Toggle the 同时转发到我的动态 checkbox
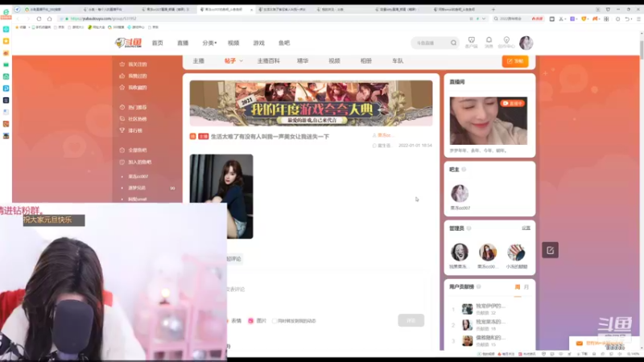 tap(275, 321)
